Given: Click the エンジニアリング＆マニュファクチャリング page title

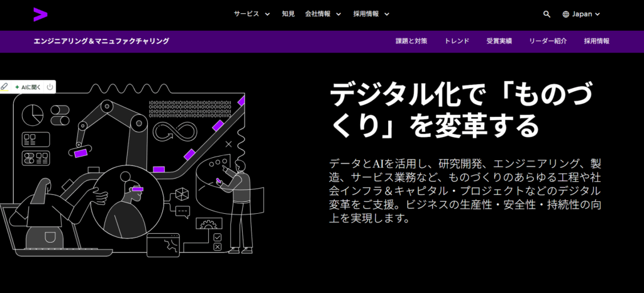Looking at the screenshot, I should [x=101, y=41].
